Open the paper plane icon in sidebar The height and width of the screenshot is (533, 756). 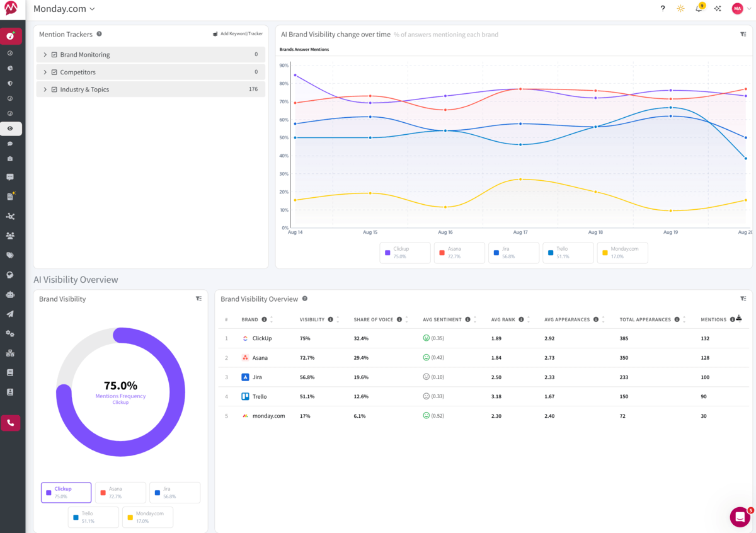click(x=10, y=314)
